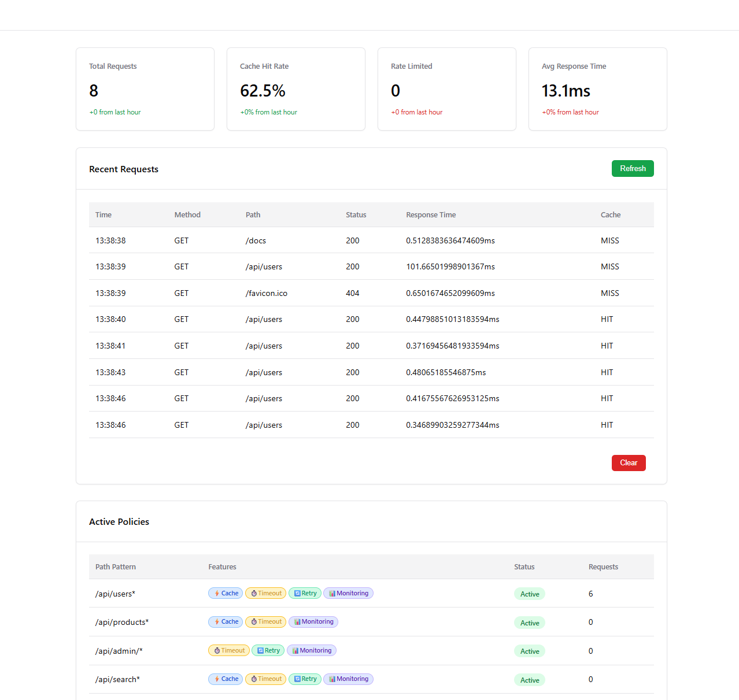Select the /api/admin/* path pattern
Viewport: 739px width, 700px height.
[119, 651]
